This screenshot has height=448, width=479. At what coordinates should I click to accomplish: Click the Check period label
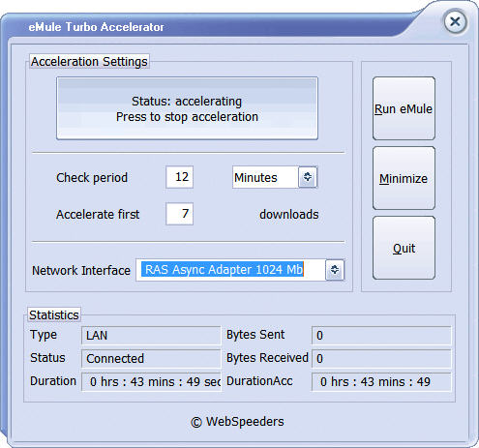[x=92, y=178]
